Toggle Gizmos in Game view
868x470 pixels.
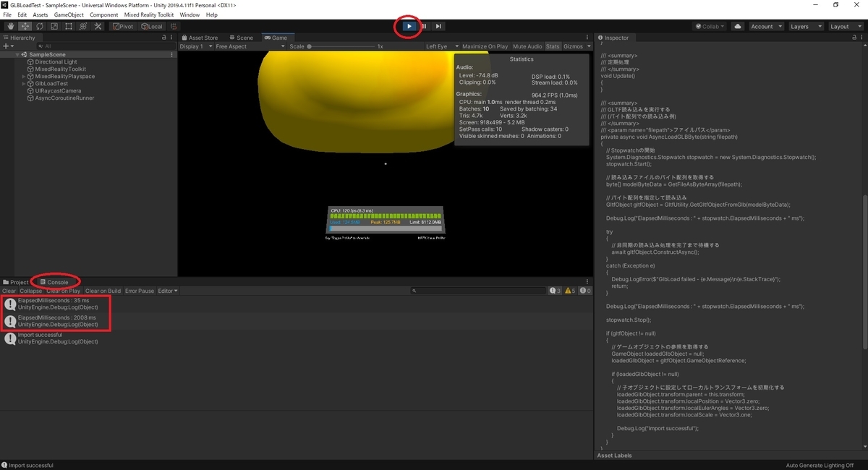pyautogui.click(x=572, y=46)
